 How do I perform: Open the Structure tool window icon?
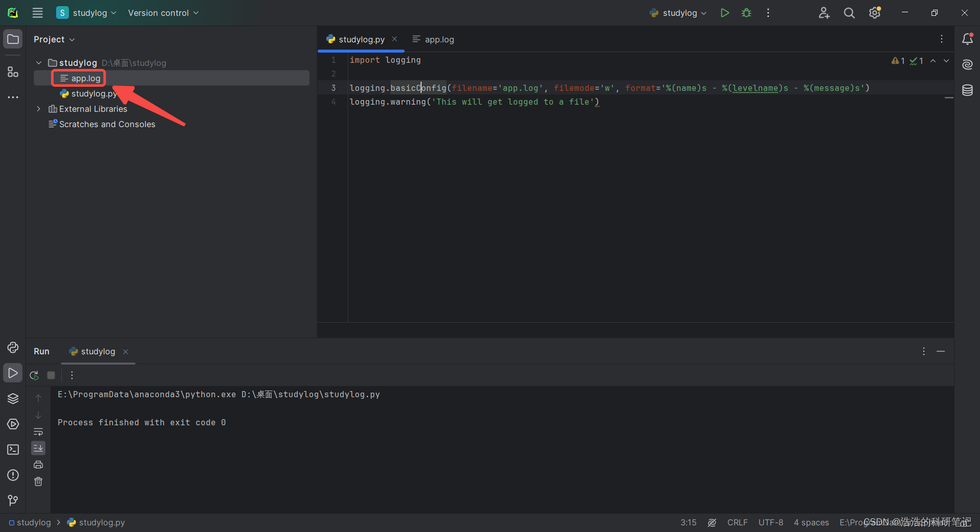[x=13, y=72]
